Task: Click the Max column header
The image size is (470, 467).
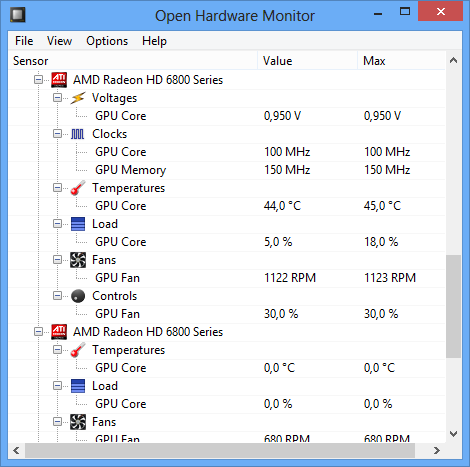Action: pyautogui.click(x=401, y=61)
